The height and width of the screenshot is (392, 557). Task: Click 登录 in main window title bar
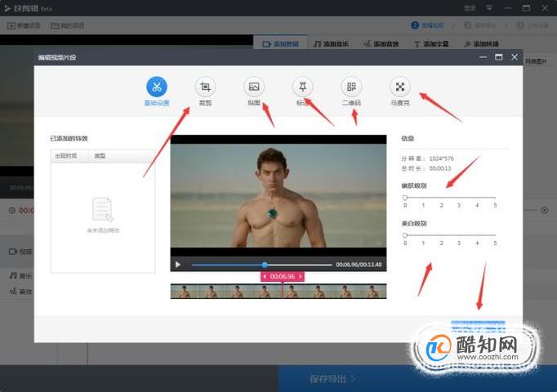pyautogui.click(x=470, y=8)
